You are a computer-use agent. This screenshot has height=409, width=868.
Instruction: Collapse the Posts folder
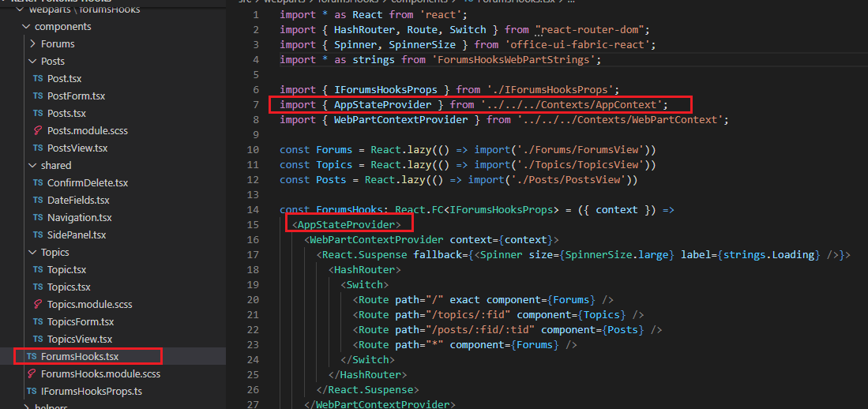[32, 61]
